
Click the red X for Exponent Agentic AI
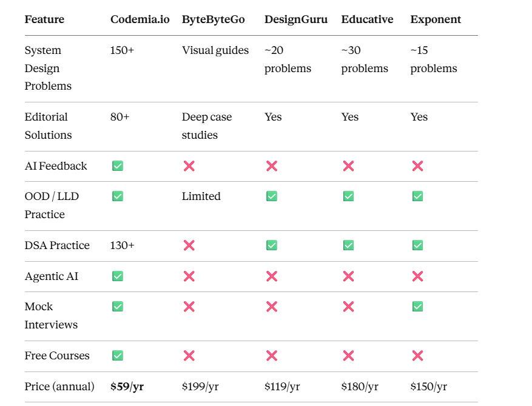tap(418, 276)
